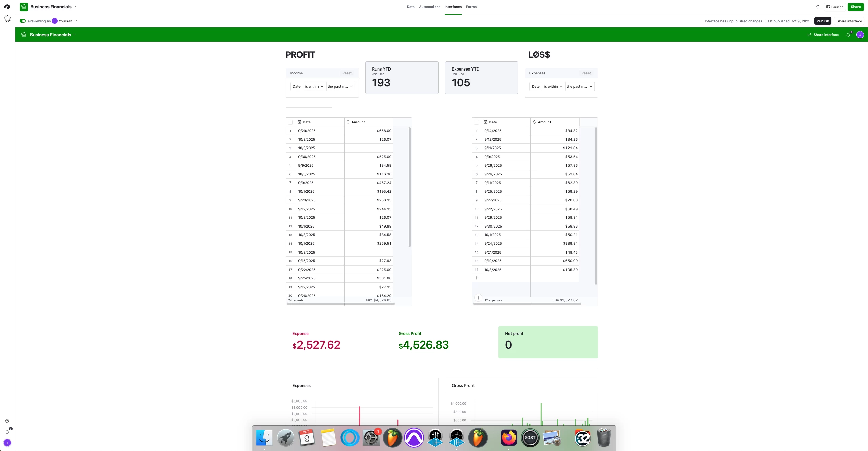Image resolution: width=868 pixels, height=451 pixels.
Task: Toggle the Previewing as switch off
Action: click(23, 21)
